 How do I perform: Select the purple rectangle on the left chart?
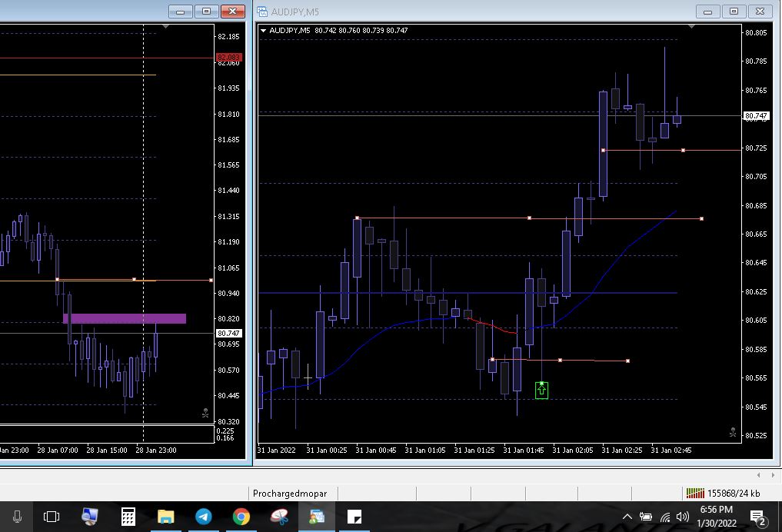pyautogui.click(x=125, y=318)
